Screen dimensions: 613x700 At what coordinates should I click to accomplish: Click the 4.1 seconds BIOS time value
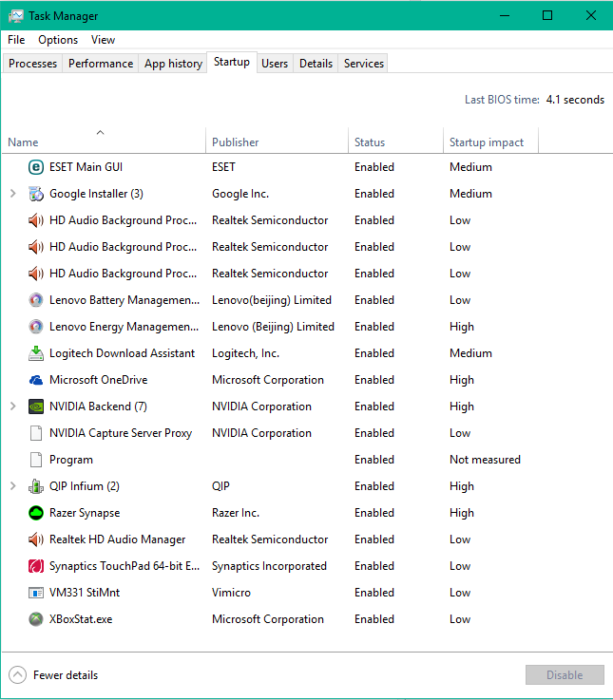tap(575, 100)
